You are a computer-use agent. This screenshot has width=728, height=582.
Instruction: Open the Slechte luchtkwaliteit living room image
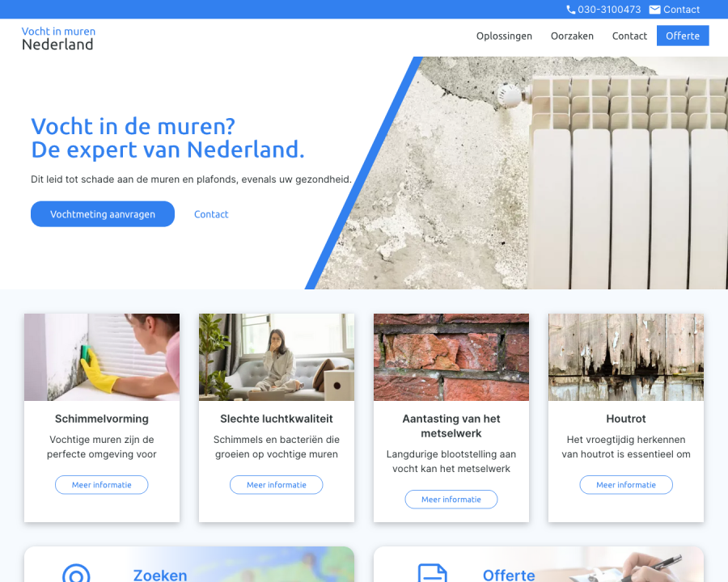[276, 356]
